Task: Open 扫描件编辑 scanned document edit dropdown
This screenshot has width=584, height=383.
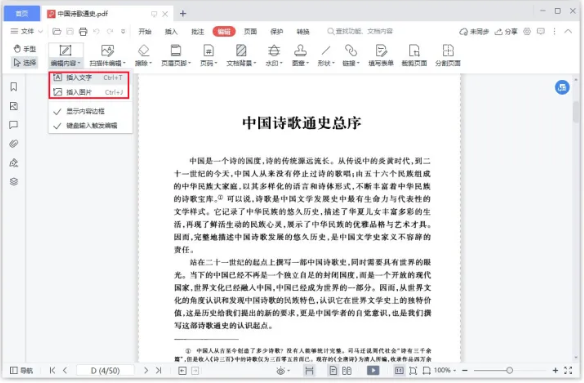Action: click(107, 55)
